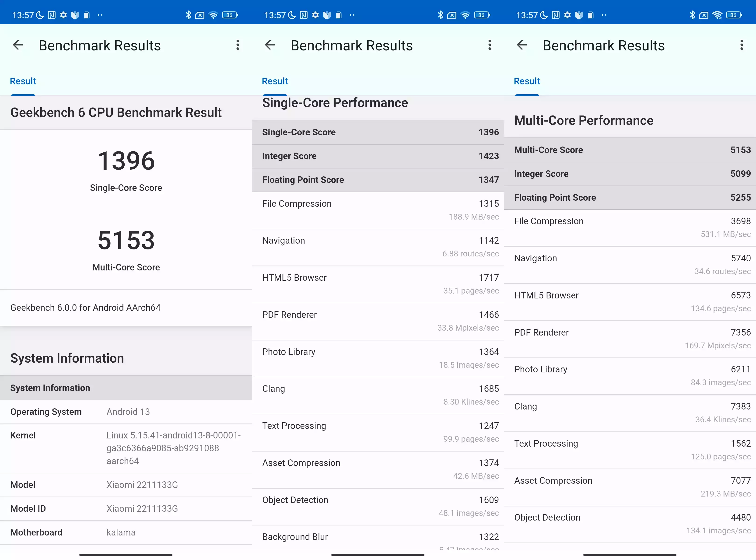The height and width of the screenshot is (560, 756).
Task: Tap multi-core Integer Score 5099 row
Action: (630, 174)
